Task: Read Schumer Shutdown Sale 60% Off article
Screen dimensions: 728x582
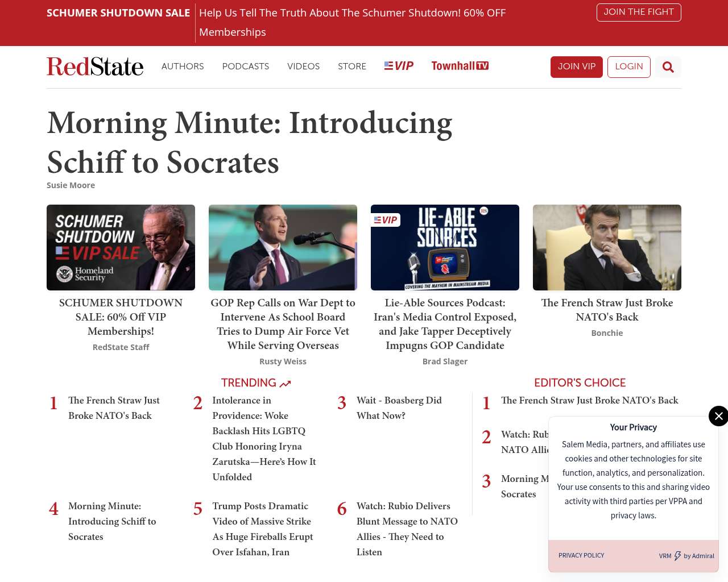Action: 121,317
